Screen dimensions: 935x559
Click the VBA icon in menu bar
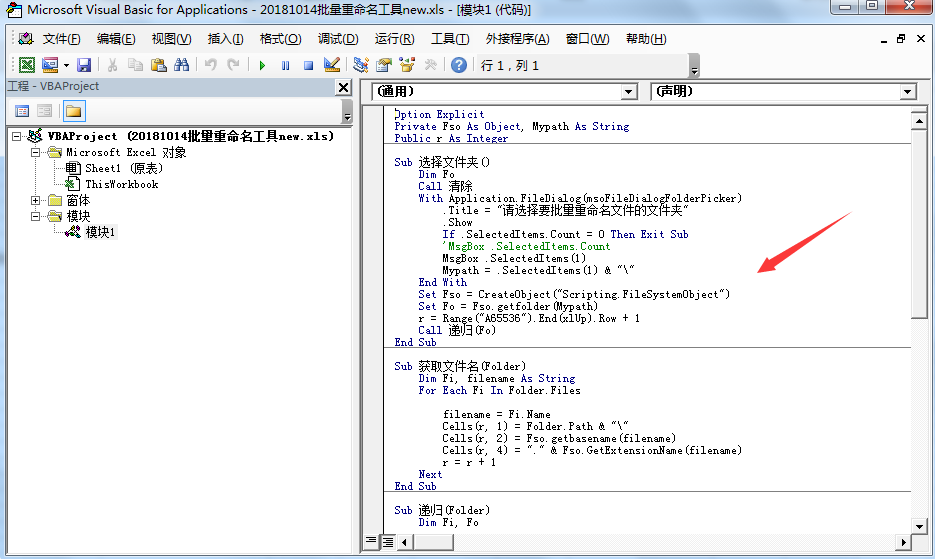25,39
